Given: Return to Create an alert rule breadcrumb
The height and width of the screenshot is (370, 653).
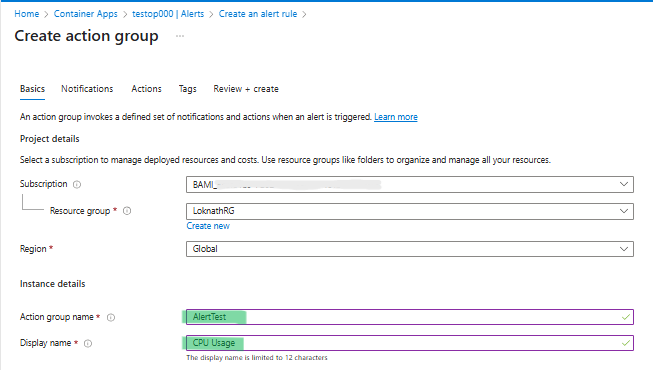Looking at the screenshot, I should (x=258, y=14).
